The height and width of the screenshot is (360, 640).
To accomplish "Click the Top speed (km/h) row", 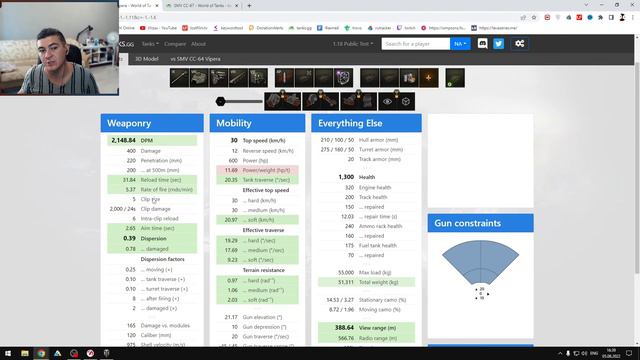I will [x=257, y=140].
